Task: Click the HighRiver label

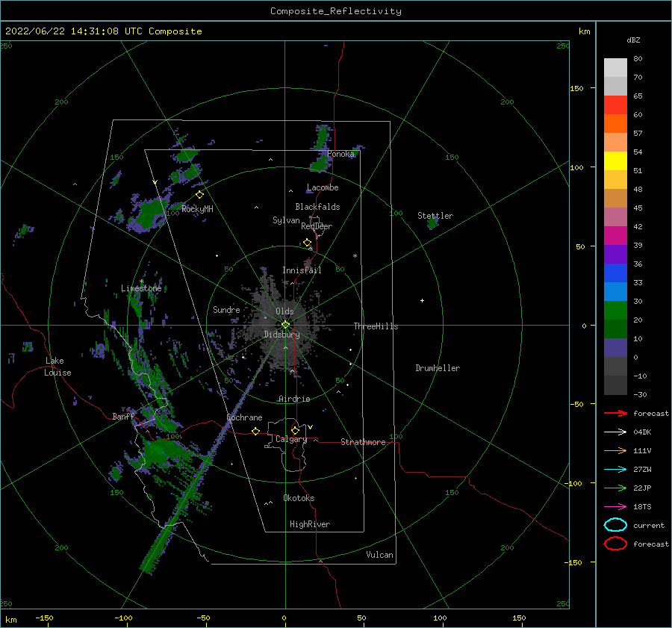Action: (x=310, y=524)
